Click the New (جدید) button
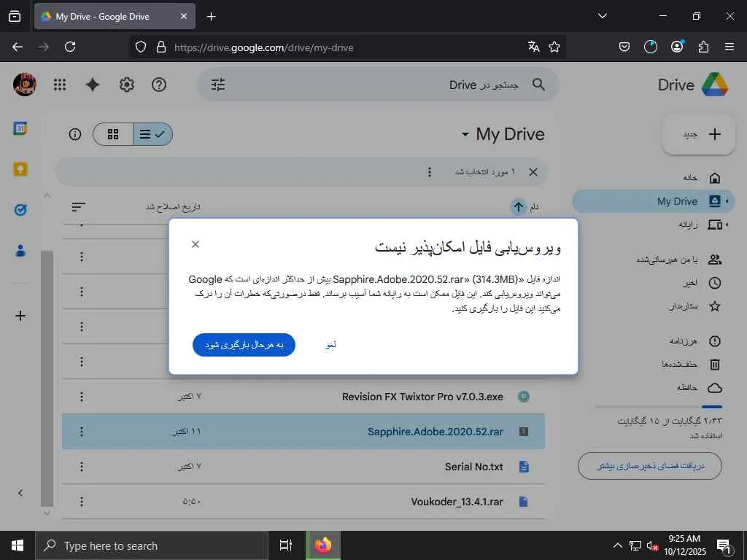 pos(699,135)
